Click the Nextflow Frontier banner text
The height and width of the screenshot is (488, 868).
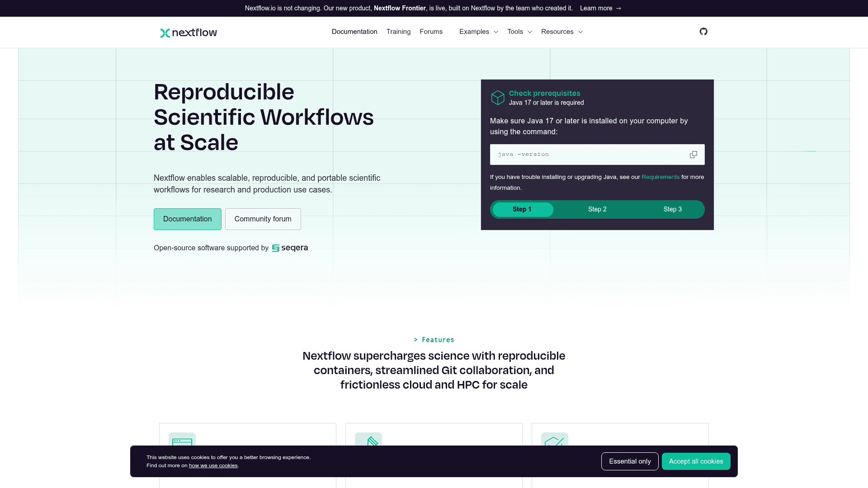coord(400,8)
